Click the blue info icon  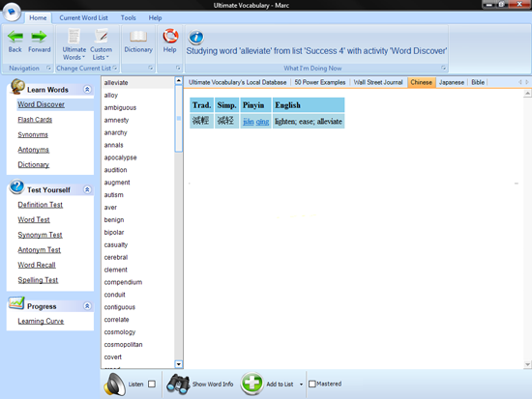pos(196,37)
